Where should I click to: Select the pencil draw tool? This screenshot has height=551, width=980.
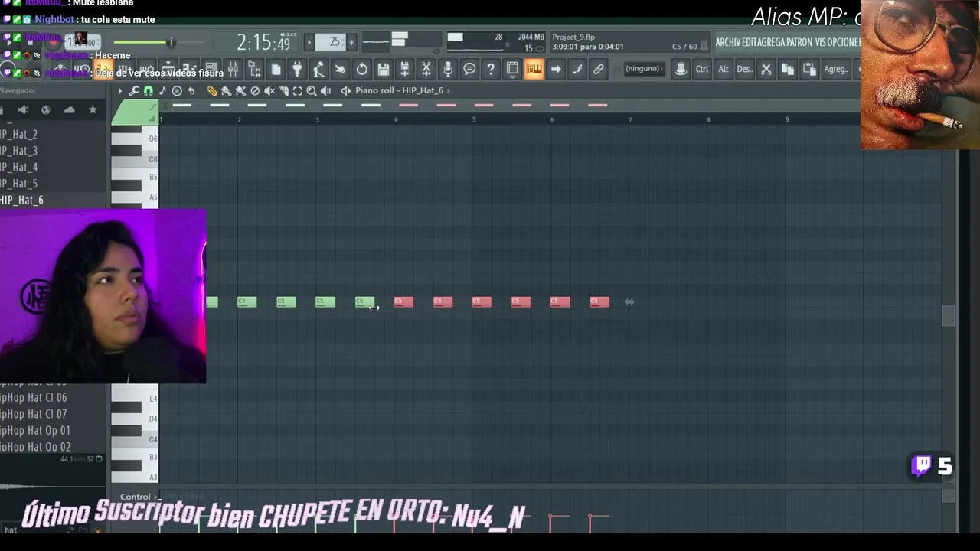click(212, 91)
